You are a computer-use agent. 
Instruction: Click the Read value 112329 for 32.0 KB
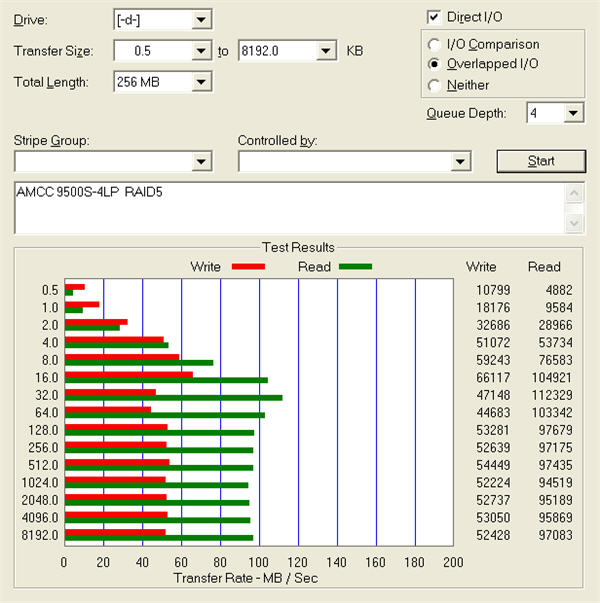click(552, 395)
